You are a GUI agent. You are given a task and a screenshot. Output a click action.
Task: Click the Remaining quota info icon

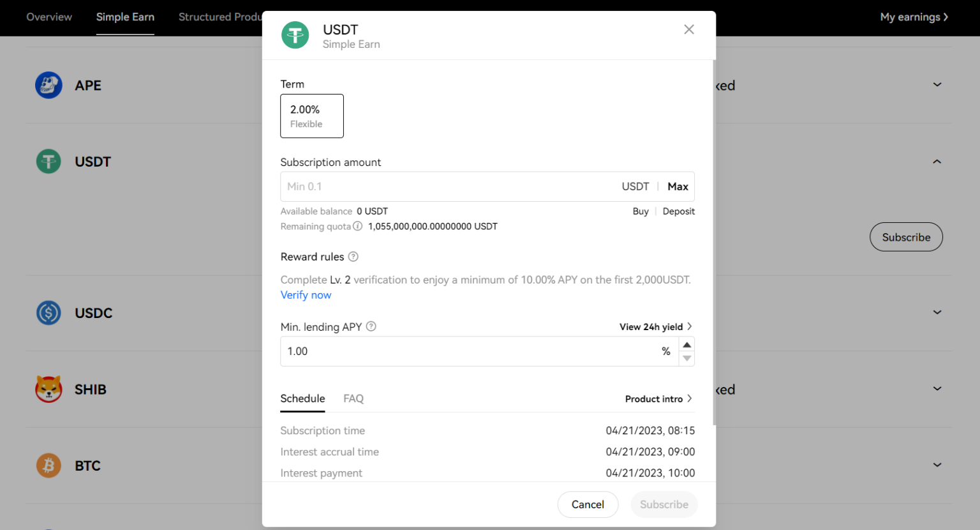click(358, 226)
